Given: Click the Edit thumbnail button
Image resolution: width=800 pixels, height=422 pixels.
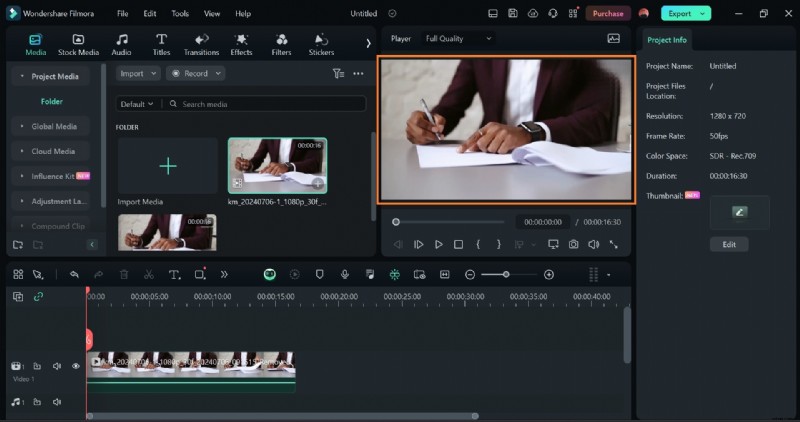Looking at the screenshot, I should click(x=729, y=244).
